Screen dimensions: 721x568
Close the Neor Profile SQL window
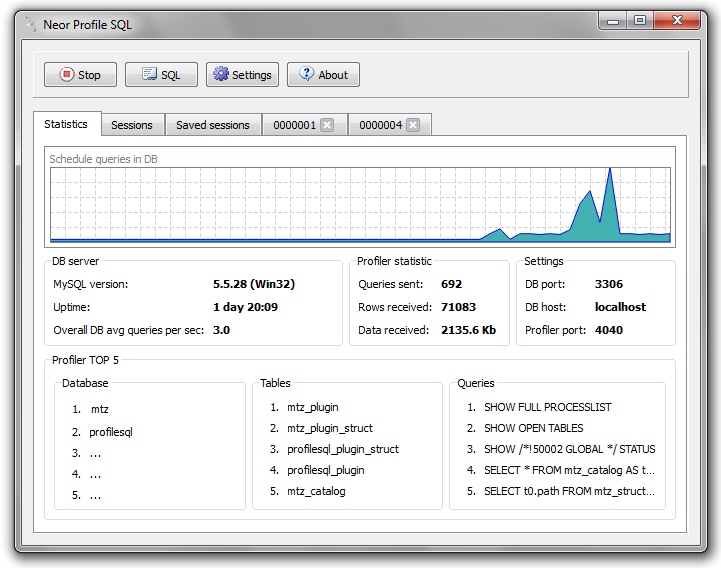(677, 21)
